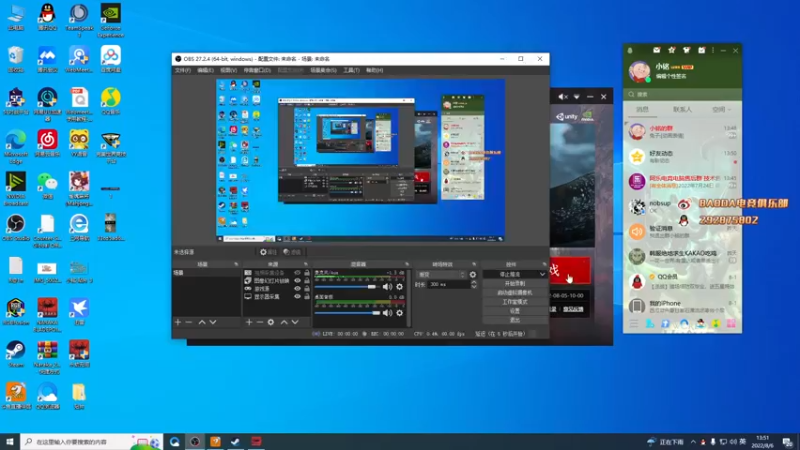Move scene down in the Scenes panel
The height and width of the screenshot is (450, 800).
[213, 322]
